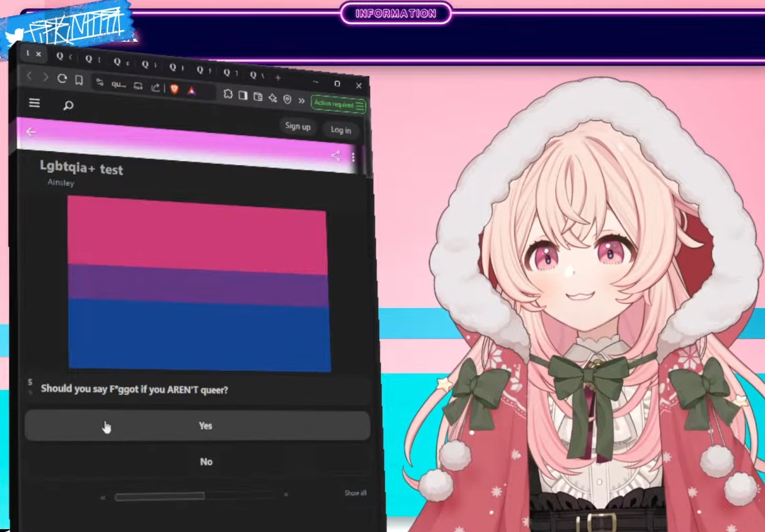Go to next question with right double arrow
This screenshot has height=532, width=765.
coord(286,495)
